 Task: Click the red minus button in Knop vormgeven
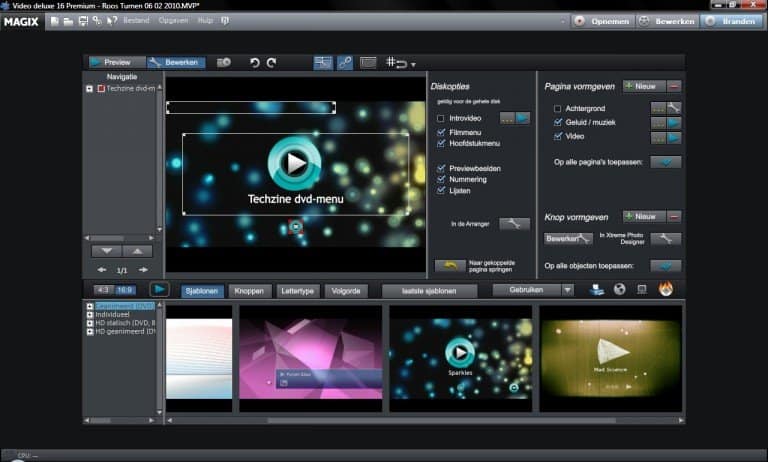click(x=674, y=217)
